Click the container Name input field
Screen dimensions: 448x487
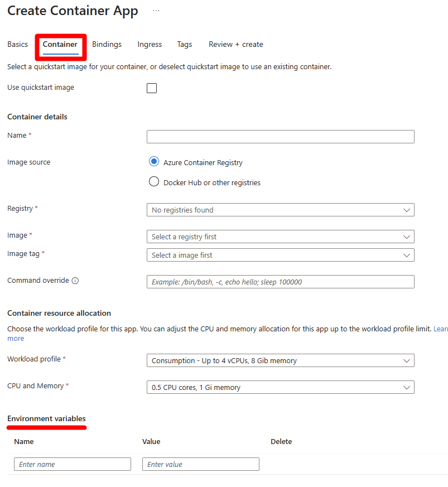(280, 136)
